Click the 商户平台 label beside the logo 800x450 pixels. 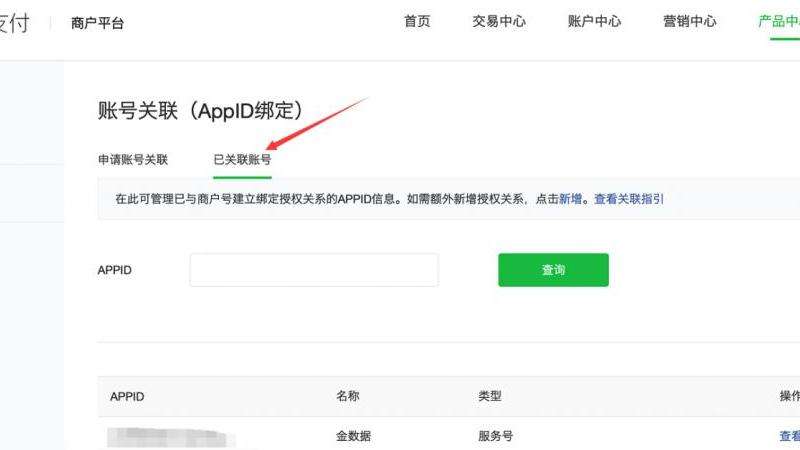tap(98, 23)
